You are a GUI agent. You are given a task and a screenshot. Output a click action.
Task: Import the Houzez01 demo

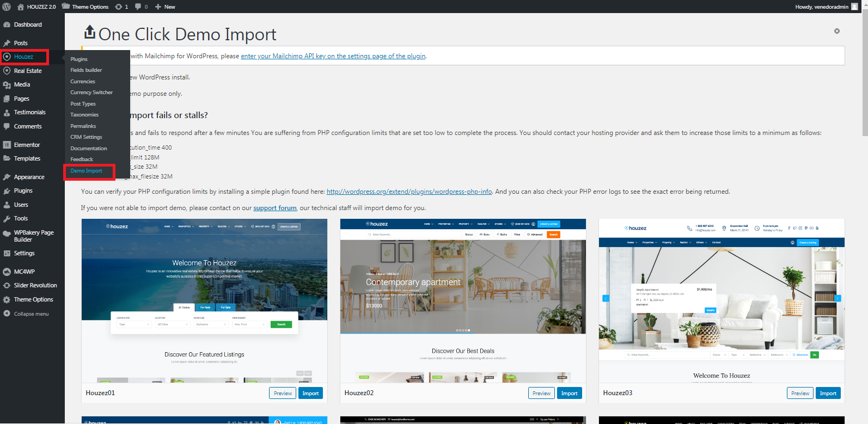pos(310,393)
